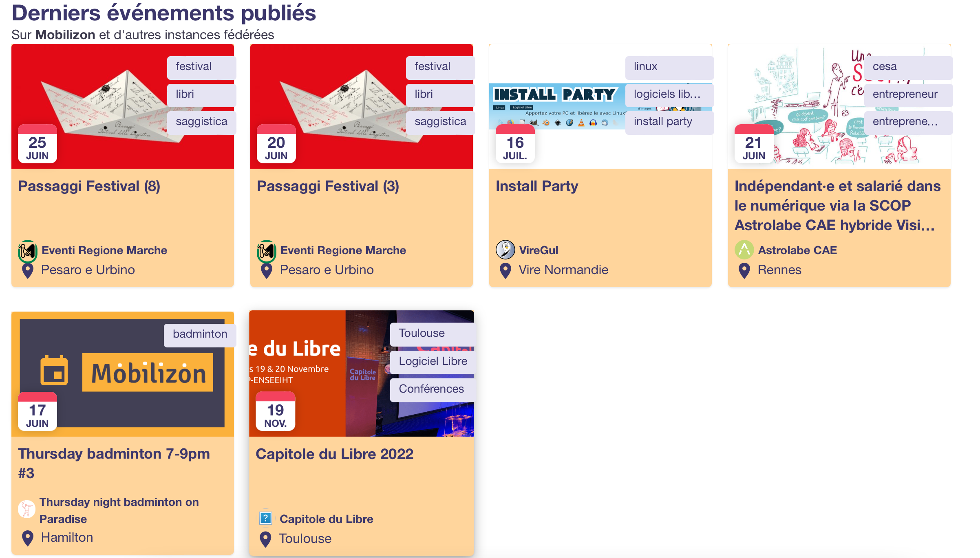Select the "linux" tag on Install Party
980x558 pixels.
tap(669, 67)
